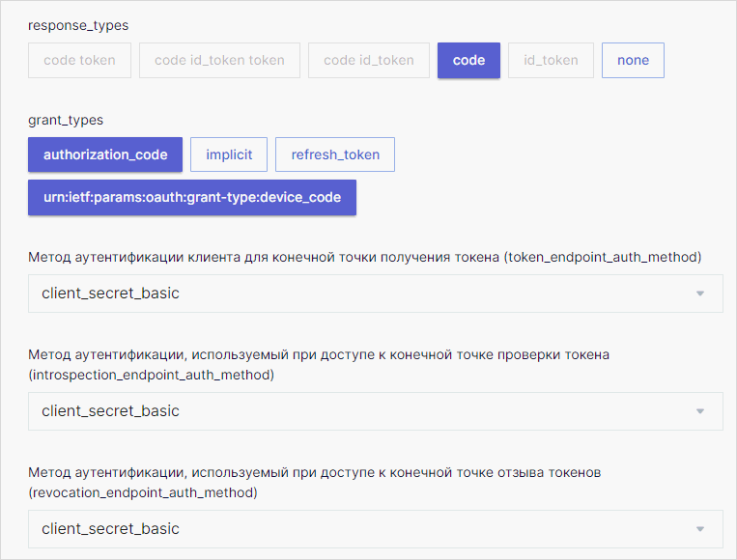Screen dimensions: 737x560
Task: Click the response_types label
Action: pyautogui.click(x=78, y=25)
